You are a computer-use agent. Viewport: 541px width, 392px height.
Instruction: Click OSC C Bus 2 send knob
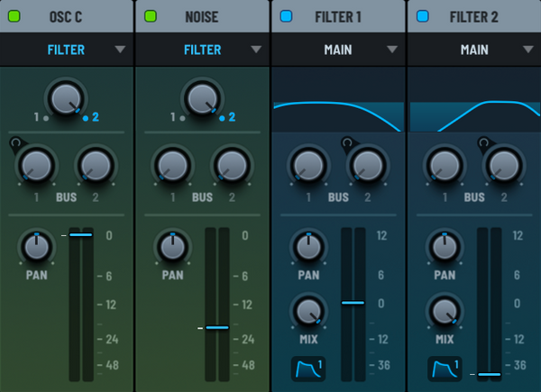[96, 166]
